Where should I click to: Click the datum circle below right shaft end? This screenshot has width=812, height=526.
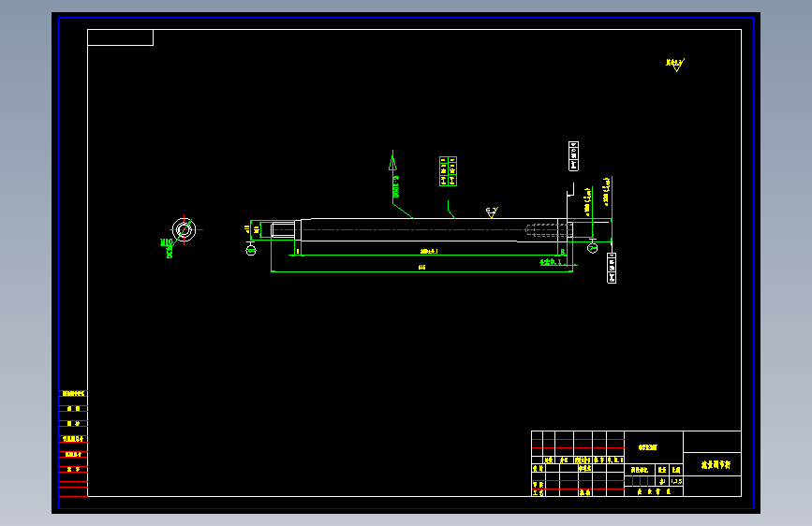pyautogui.click(x=593, y=248)
